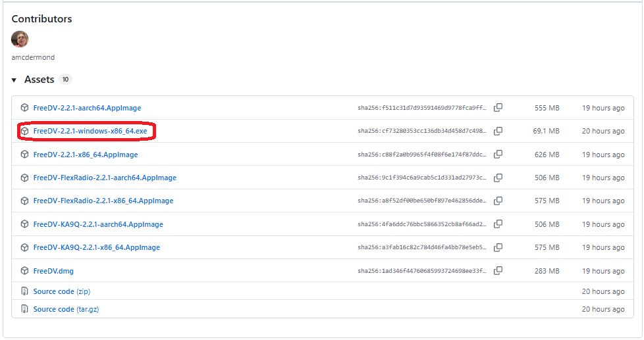Click the Assets count badge 10
The width and height of the screenshot is (644, 340).
tap(65, 80)
